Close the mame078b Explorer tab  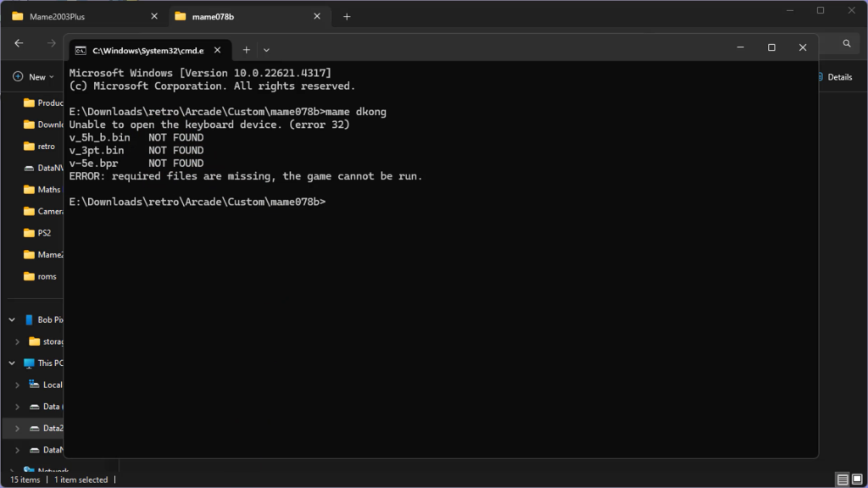click(317, 17)
